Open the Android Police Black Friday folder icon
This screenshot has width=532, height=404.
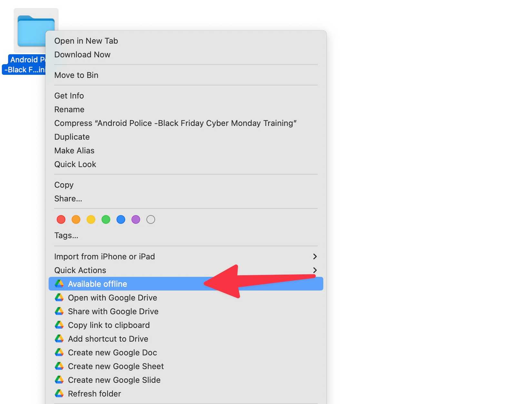click(x=35, y=29)
